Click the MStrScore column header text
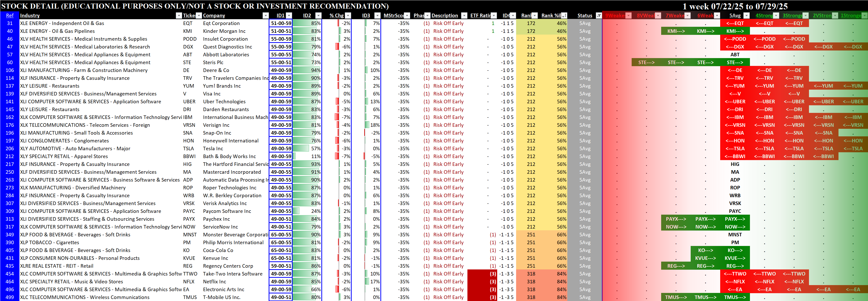 coord(394,15)
